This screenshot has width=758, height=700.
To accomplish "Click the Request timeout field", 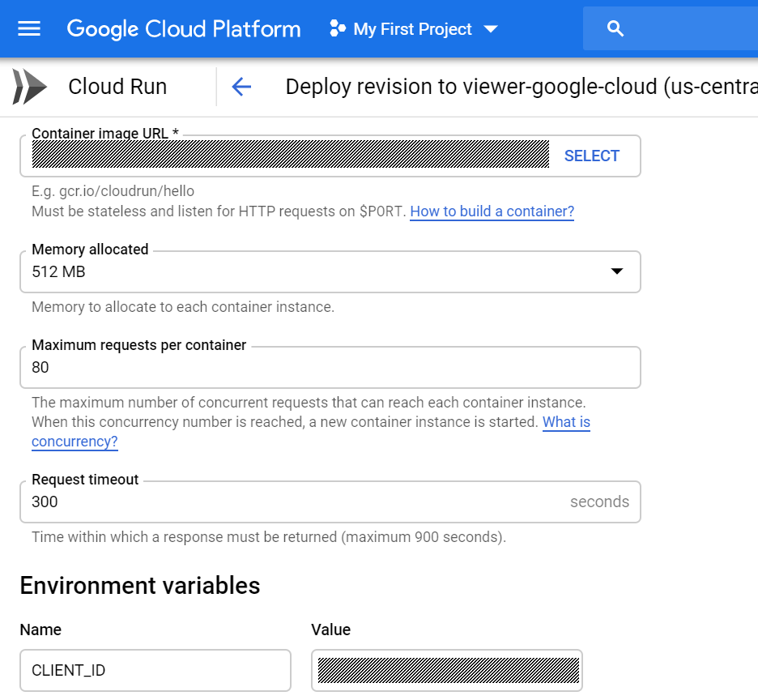I will pos(330,502).
